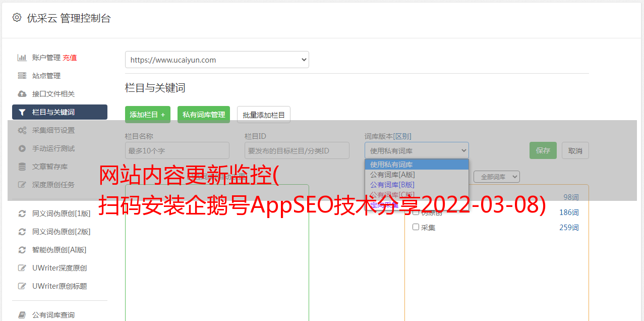Expand the 词库版本 dropdown showing 使用私有词库
Viewport: 644px width, 321px height.
point(417,150)
